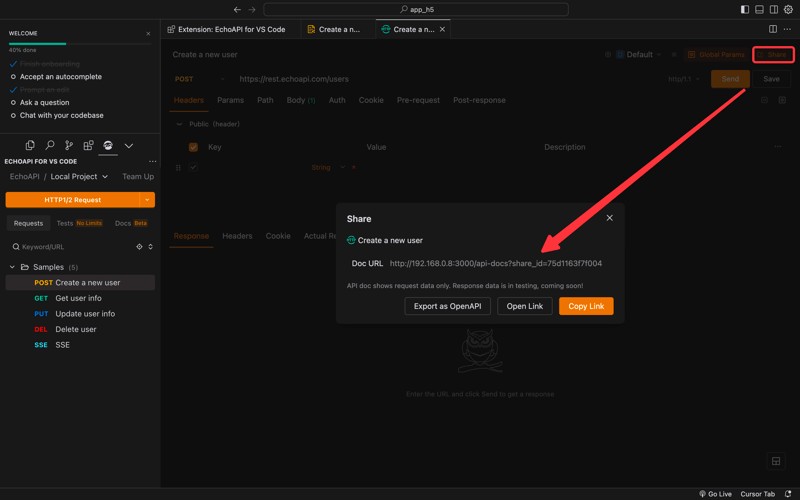Click the notifications bell in status bar
Image resolution: width=800 pixels, height=500 pixels.
788,494
